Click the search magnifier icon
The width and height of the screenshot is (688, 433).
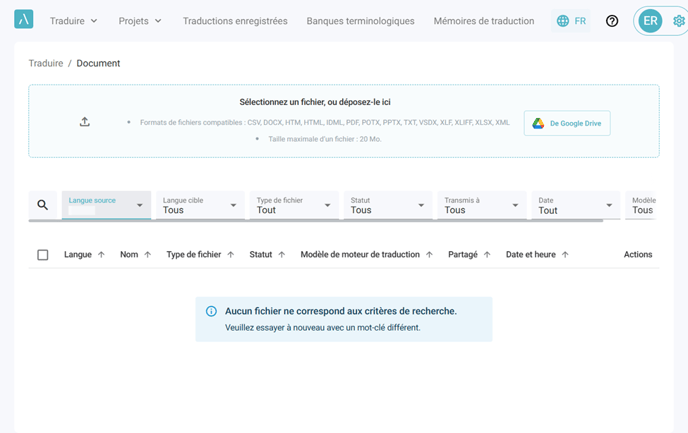pyautogui.click(x=43, y=205)
